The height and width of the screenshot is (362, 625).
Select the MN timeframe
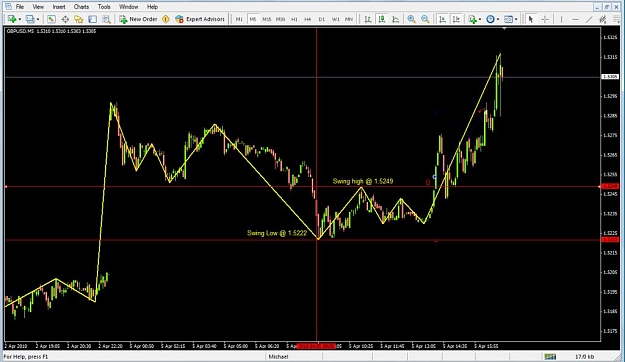coord(349,19)
